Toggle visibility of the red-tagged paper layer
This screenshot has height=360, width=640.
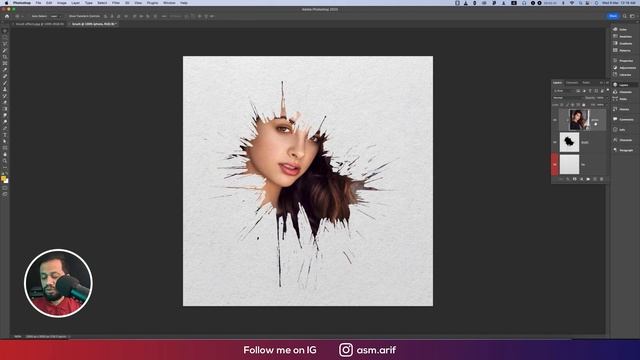(x=555, y=164)
